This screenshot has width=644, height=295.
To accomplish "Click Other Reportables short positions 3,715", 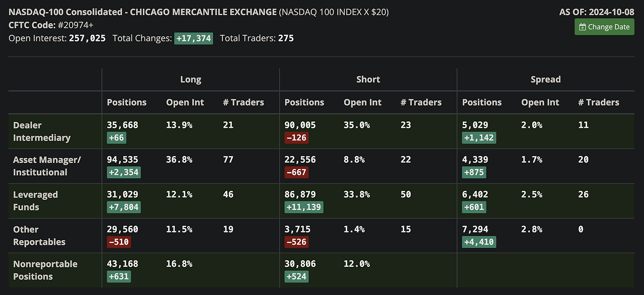I will [x=297, y=229].
